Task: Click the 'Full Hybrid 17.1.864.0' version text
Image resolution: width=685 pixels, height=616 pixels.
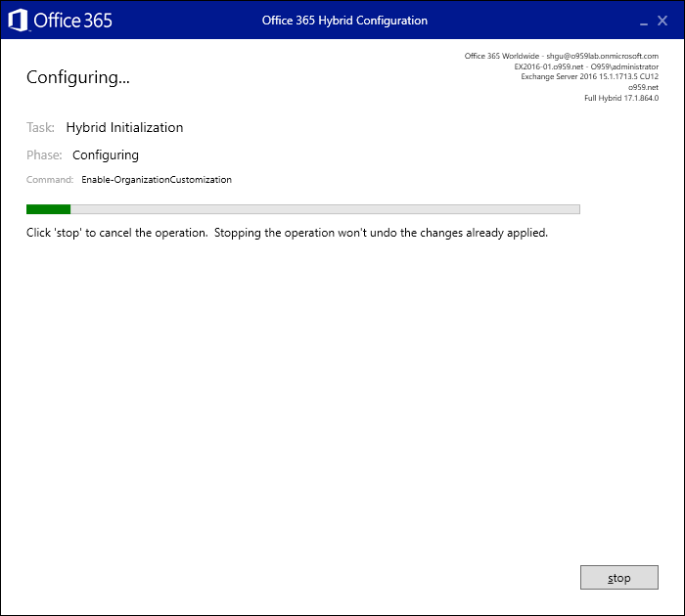Action: point(621,98)
